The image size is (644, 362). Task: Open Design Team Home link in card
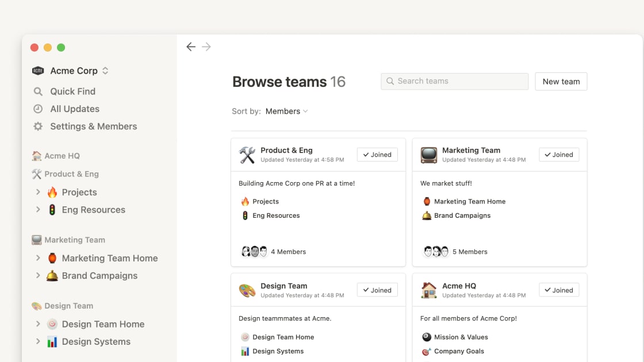coord(283,337)
